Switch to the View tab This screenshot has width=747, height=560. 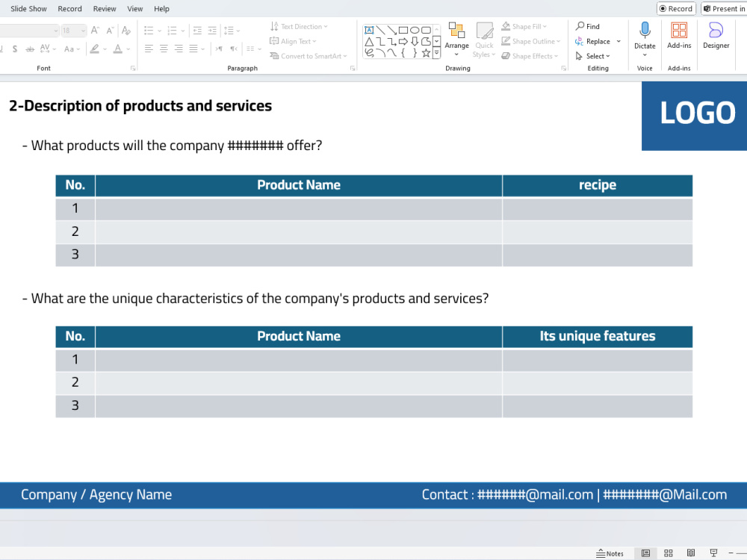134,8
